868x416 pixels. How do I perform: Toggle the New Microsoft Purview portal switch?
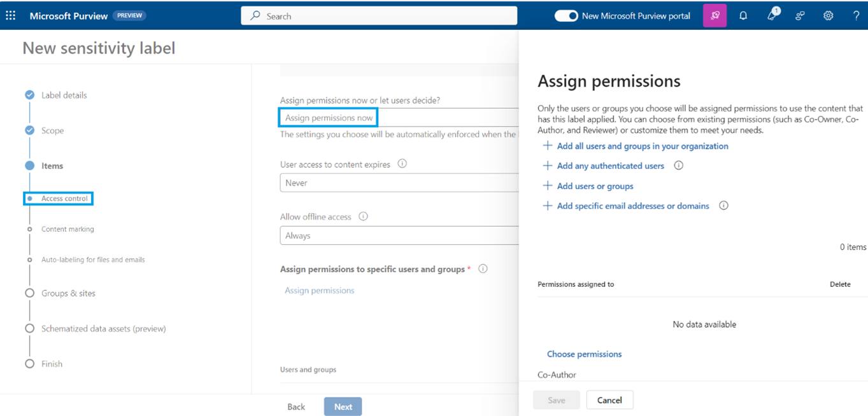click(x=566, y=15)
